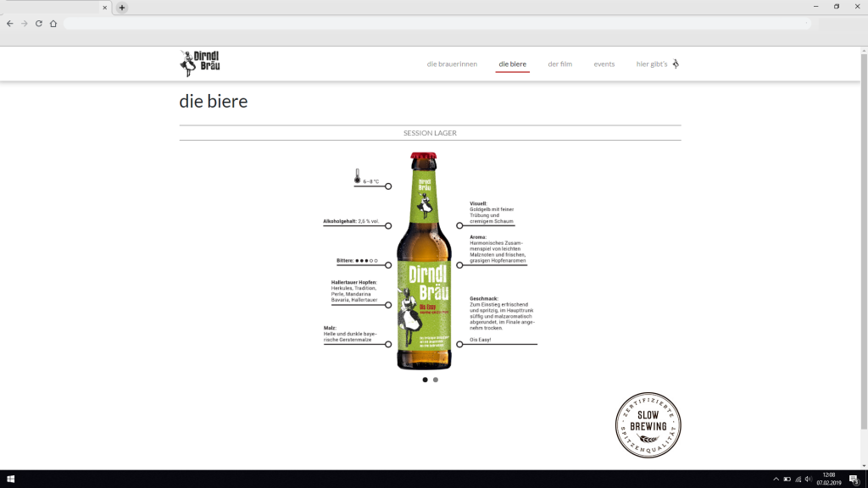Open the volume tray icon
This screenshot has height=488, width=868.
click(x=808, y=480)
